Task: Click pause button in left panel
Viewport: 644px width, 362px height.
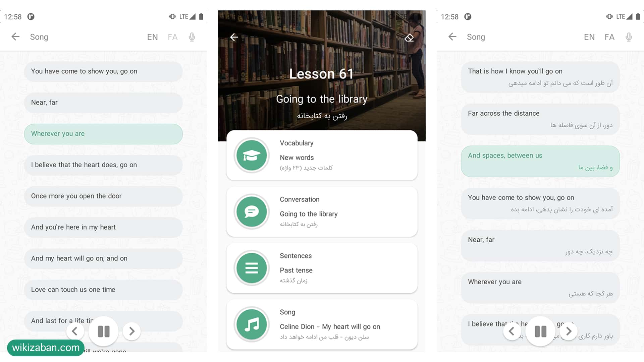Action: pos(104,331)
